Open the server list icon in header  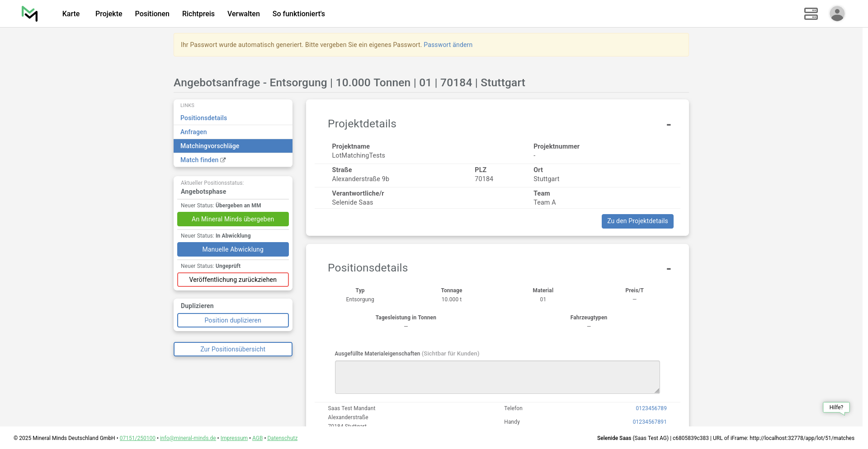811,14
